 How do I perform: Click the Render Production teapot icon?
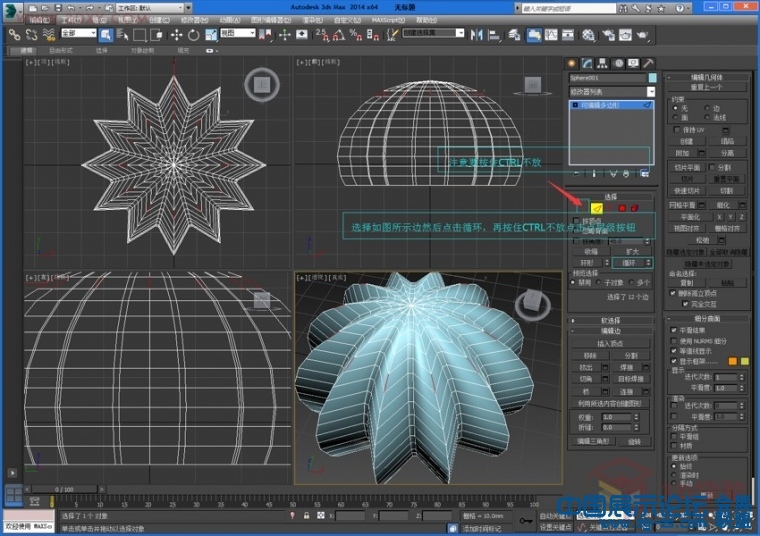pyautogui.click(x=642, y=35)
